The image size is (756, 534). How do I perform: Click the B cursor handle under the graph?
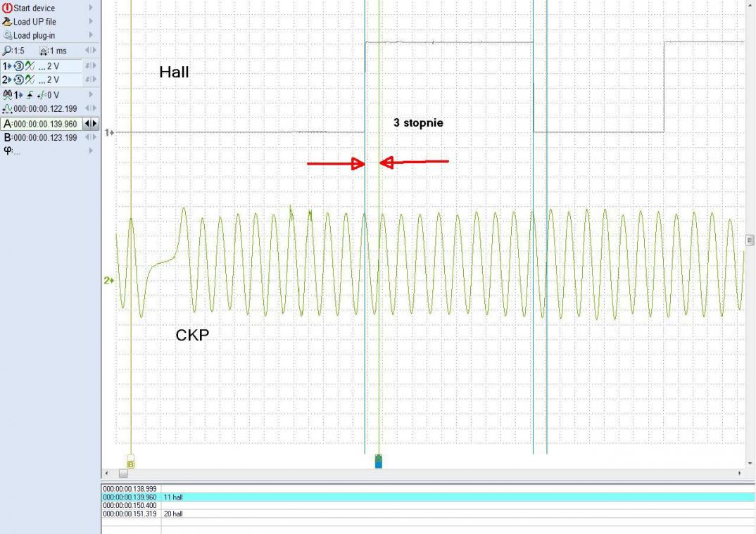tap(131, 462)
